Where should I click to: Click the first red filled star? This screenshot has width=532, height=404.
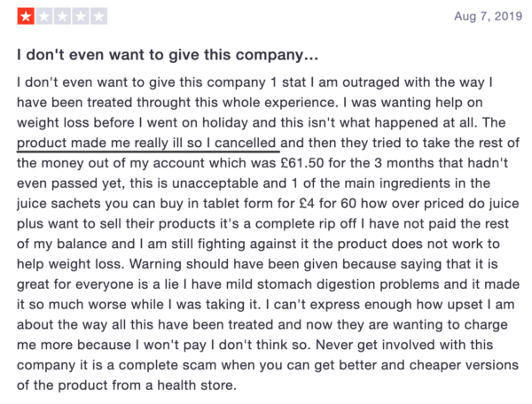(x=26, y=16)
